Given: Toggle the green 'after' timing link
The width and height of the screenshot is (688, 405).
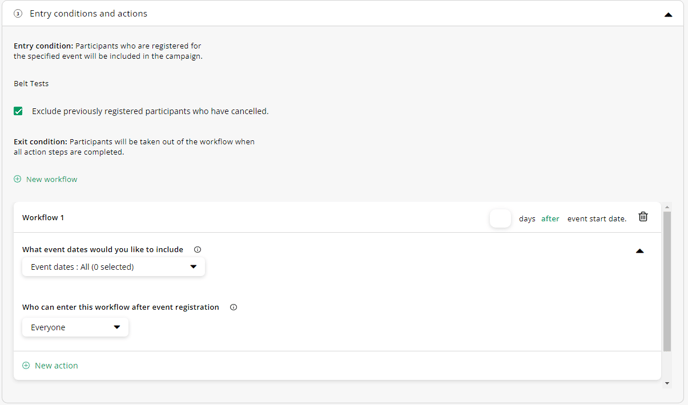Looking at the screenshot, I should click(x=550, y=219).
